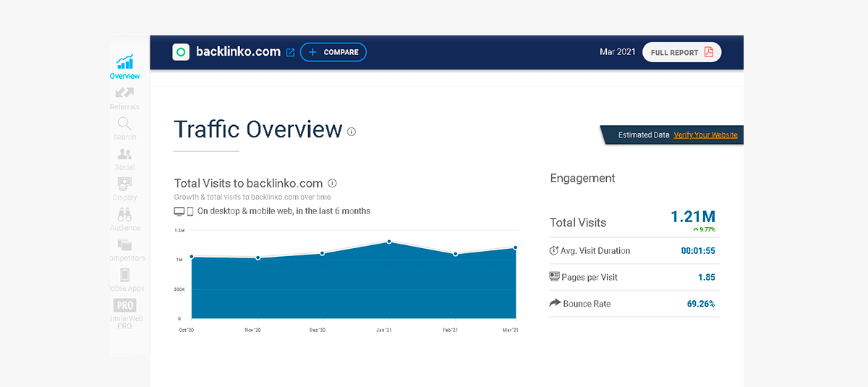Screen dimensions: 868x387
Task: Open the Referrals sidebar section
Action: pos(124,98)
